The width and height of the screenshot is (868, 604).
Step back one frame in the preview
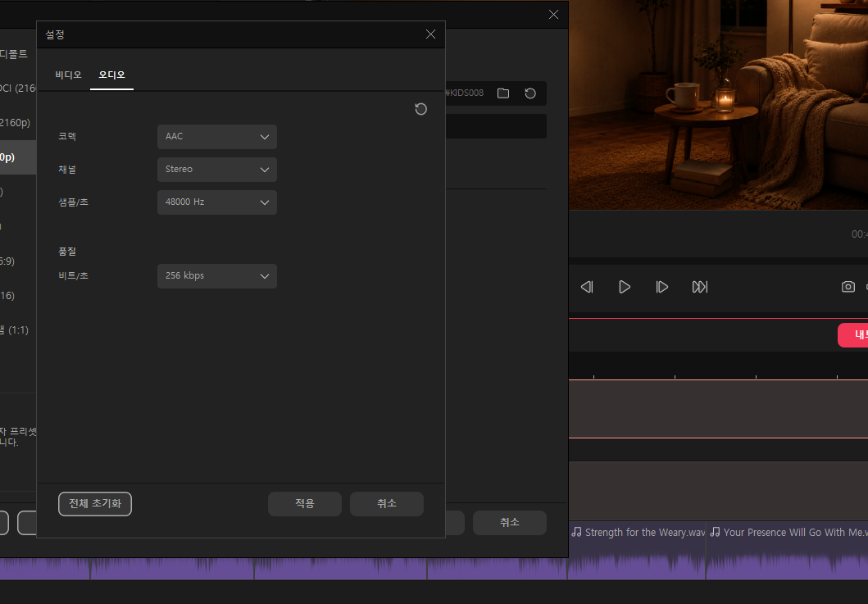tap(587, 287)
